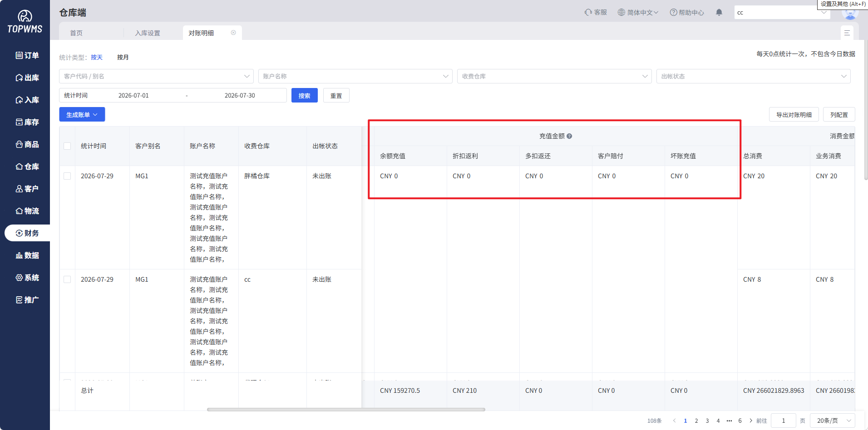Click the 重置 button
Viewport: 868px width, 430px height.
[336, 95]
